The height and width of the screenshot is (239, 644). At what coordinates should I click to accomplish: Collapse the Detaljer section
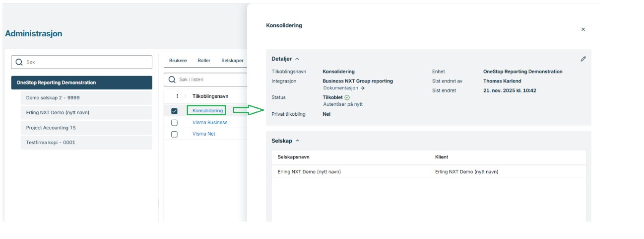(x=297, y=59)
